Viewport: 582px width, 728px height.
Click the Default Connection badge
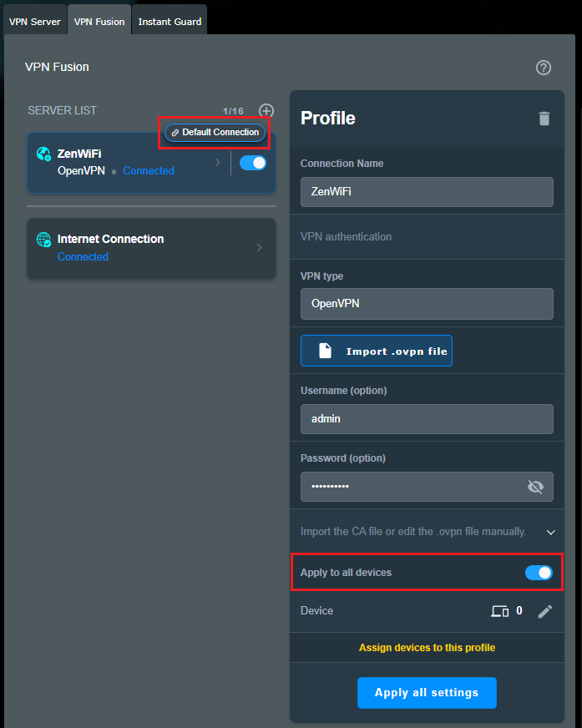click(215, 132)
